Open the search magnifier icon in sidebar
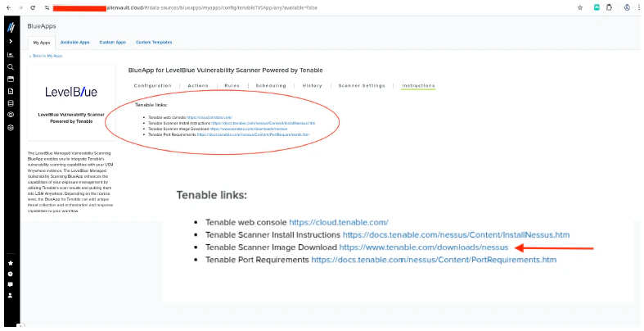This screenshot has width=644, height=331. pos(11,67)
